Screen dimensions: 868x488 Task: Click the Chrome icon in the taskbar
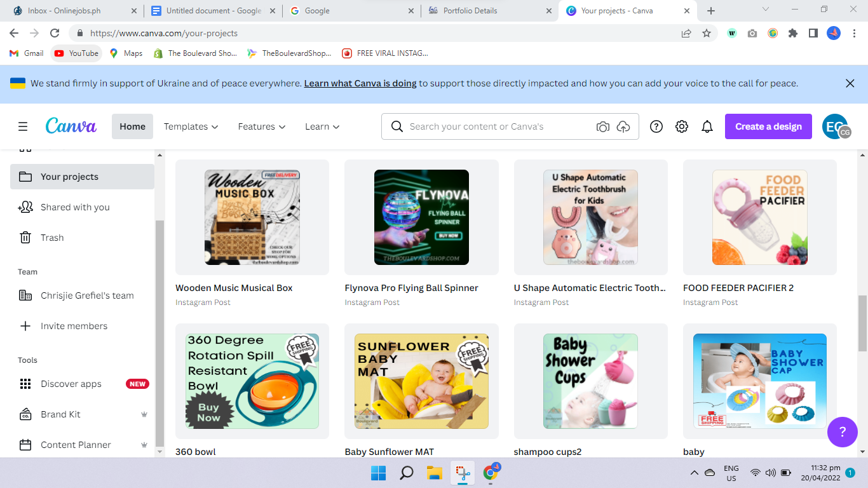(491, 473)
